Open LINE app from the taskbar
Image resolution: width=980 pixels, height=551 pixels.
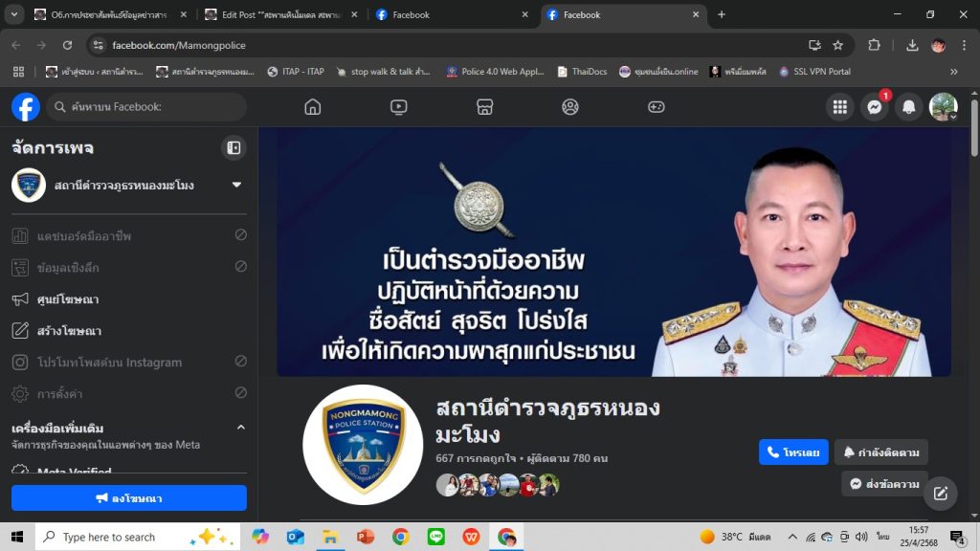(x=436, y=537)
